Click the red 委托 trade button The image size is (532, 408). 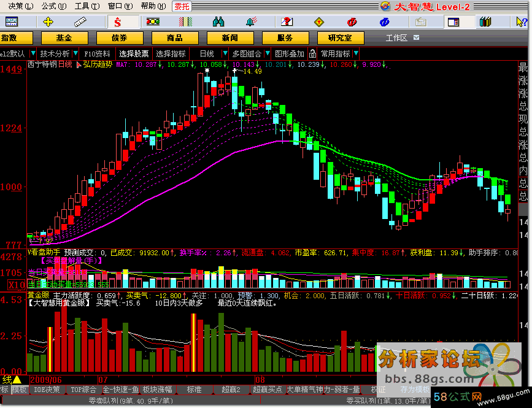click(182, 6)
